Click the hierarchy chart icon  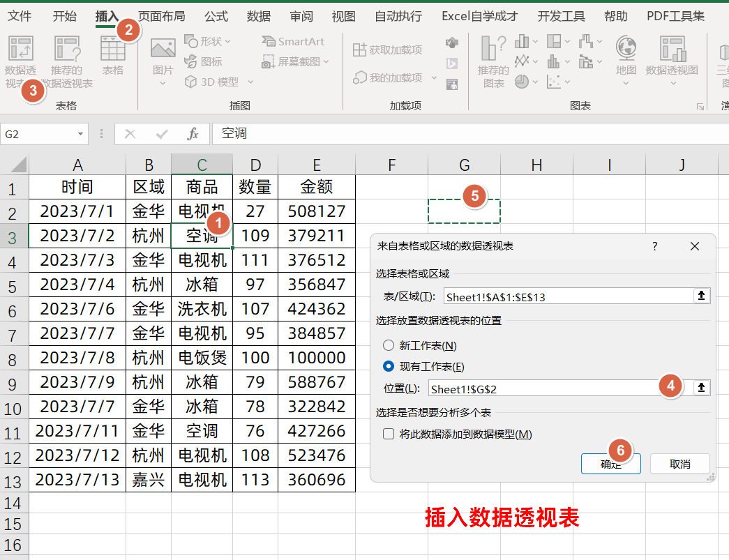554,41
